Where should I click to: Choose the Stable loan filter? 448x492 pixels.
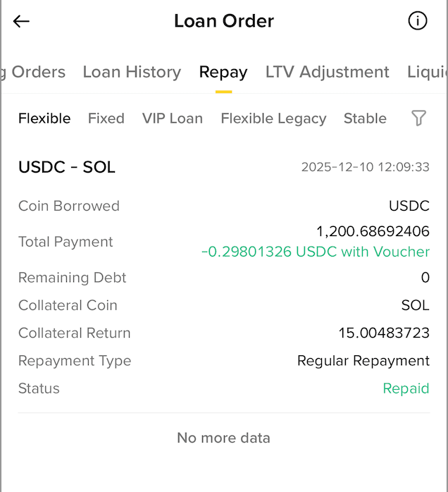[x=365, y=118]
